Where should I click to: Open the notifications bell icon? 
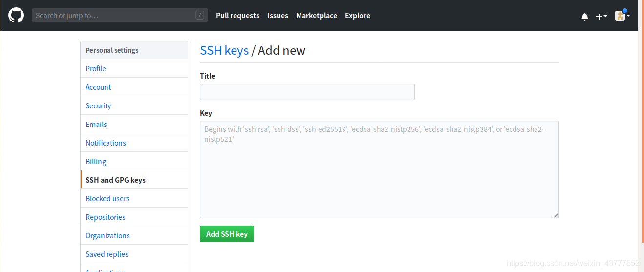tap(585, 17)
